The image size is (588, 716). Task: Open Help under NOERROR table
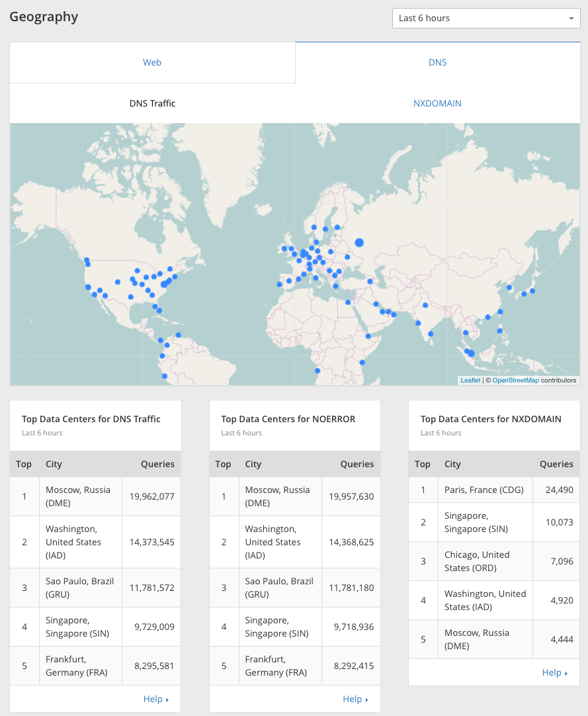[355, 699]
